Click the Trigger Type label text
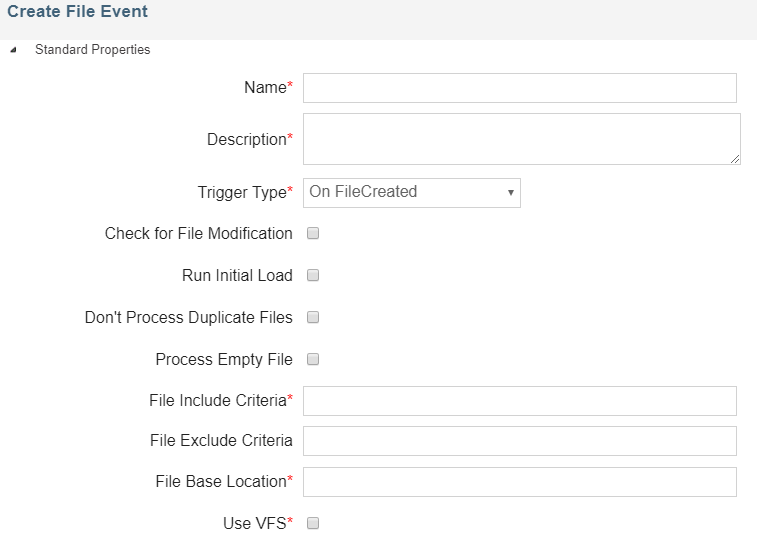The width and height of the screenshot is (757, 541). click(241, 192)
